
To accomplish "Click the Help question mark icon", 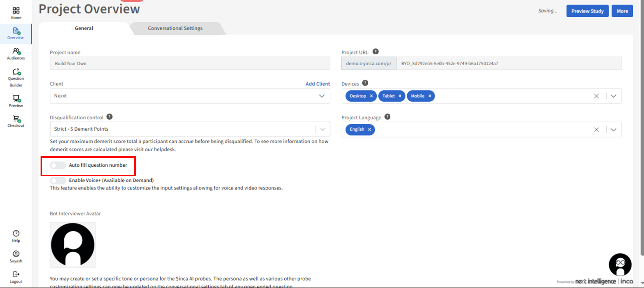I will pyautogui.click(x=16, y=233).
